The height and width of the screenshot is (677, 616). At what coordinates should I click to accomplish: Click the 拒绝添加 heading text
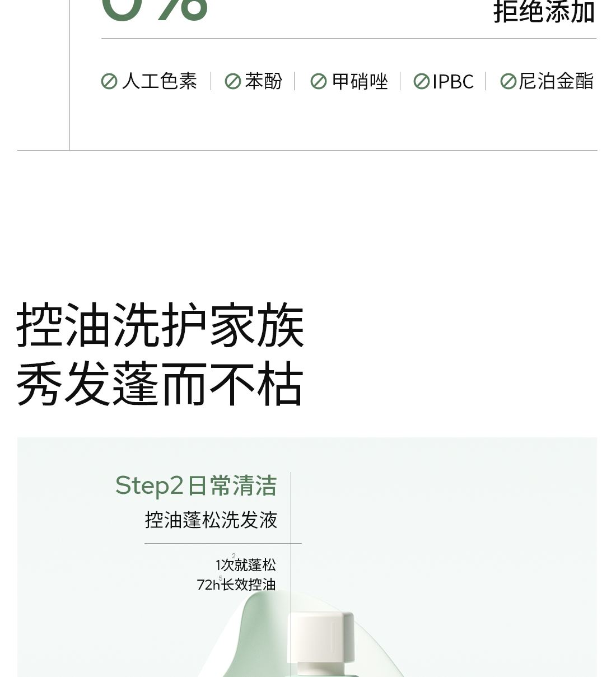tap(544, 12)
